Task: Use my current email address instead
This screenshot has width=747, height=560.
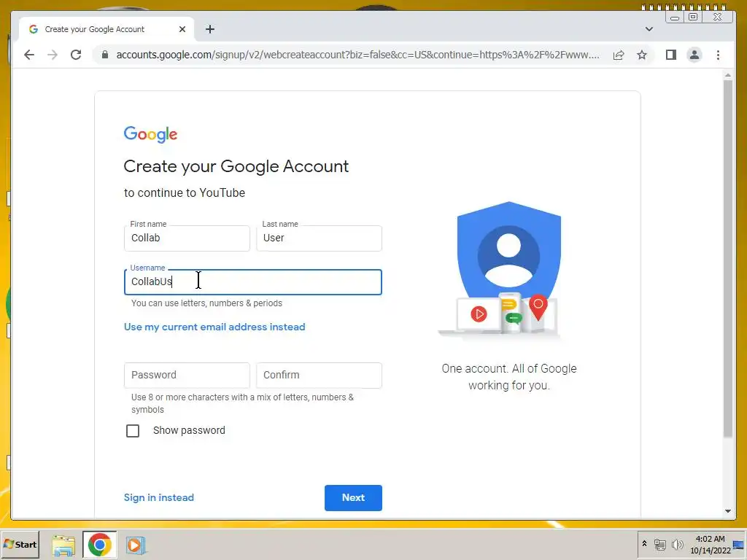Action: click(x=214, y=327)
